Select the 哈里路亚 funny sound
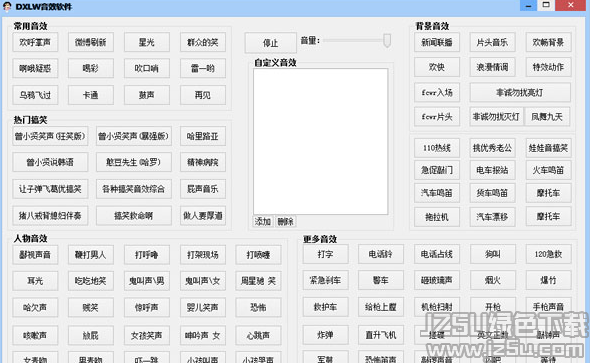Image resolution: width=590 pixels, height=363 pixels. click(203, 136)
